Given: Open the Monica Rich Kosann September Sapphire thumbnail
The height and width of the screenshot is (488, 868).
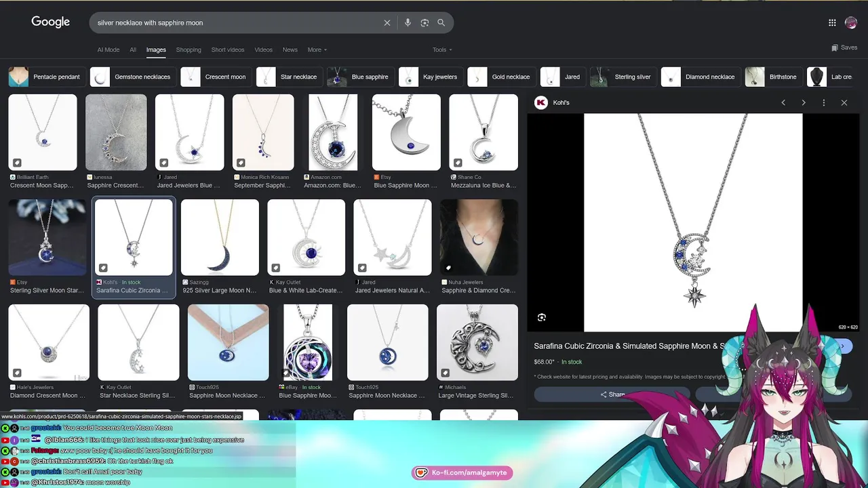Looking at the screenshot, I should [x=263, y=132].
